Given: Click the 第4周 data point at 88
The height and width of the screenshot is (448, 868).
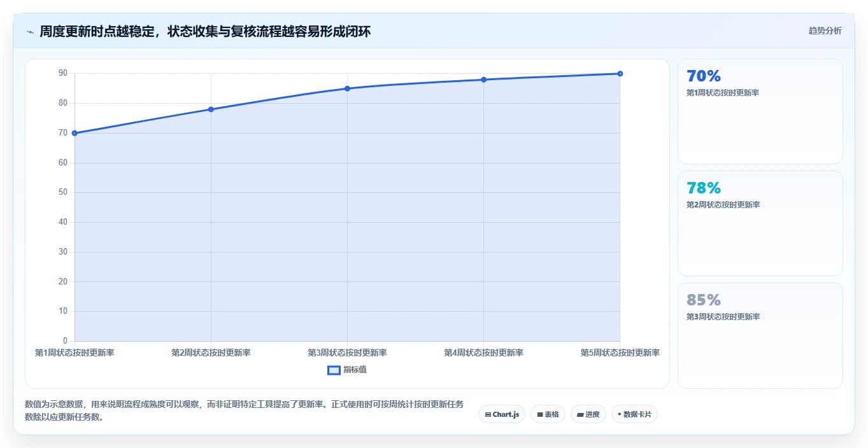Looking at the screenshot, I should click(483, 80).
